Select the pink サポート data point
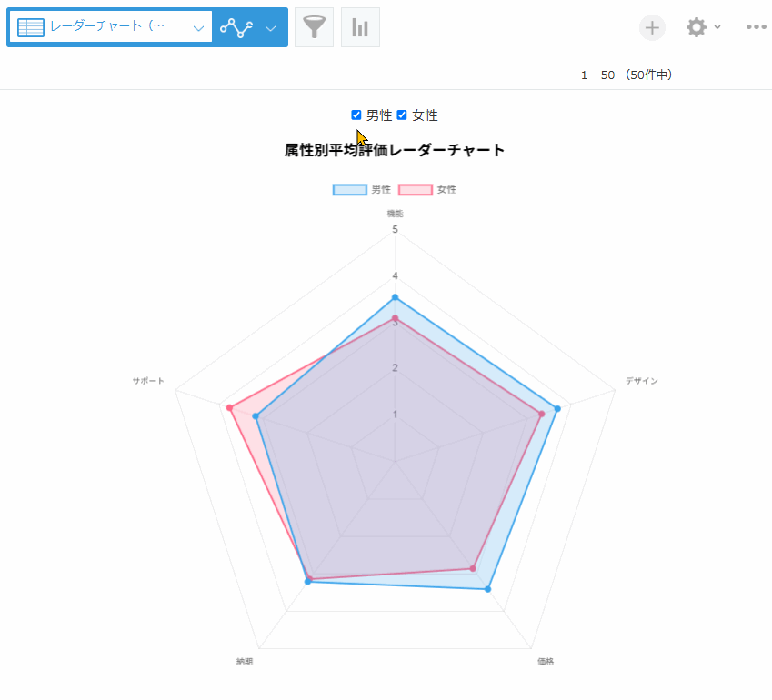The height and width of the screenshot is (700, 772). click(x=229, y=407)
